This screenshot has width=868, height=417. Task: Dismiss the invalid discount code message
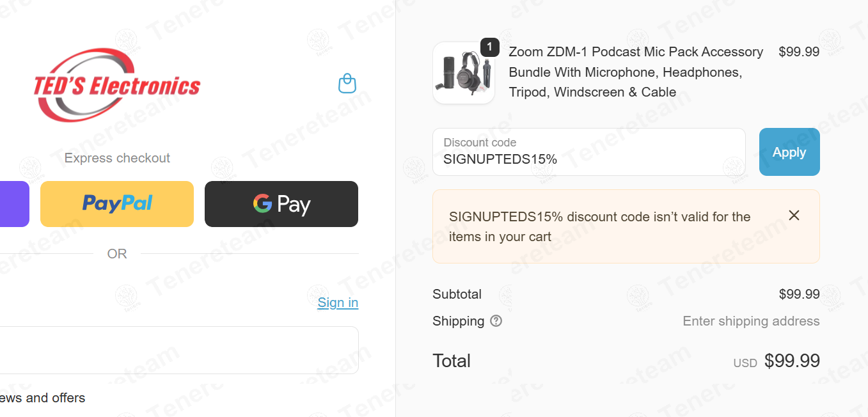coord(794,216)
